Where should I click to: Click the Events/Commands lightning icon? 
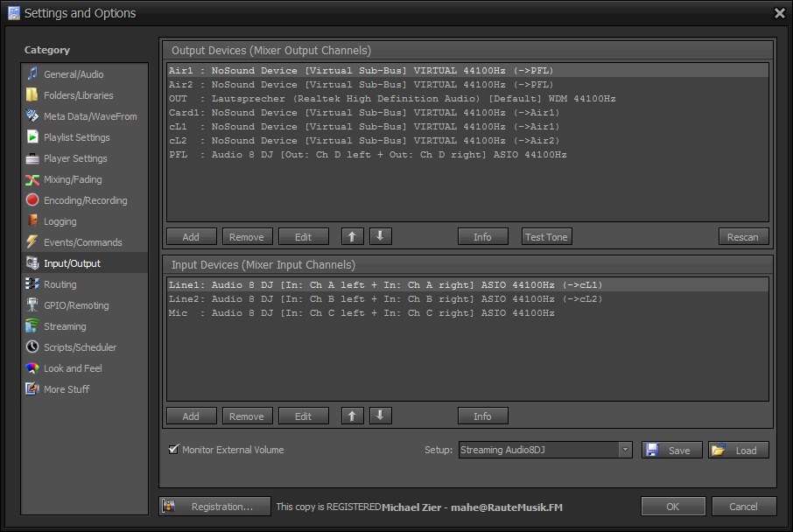[32, 242]
